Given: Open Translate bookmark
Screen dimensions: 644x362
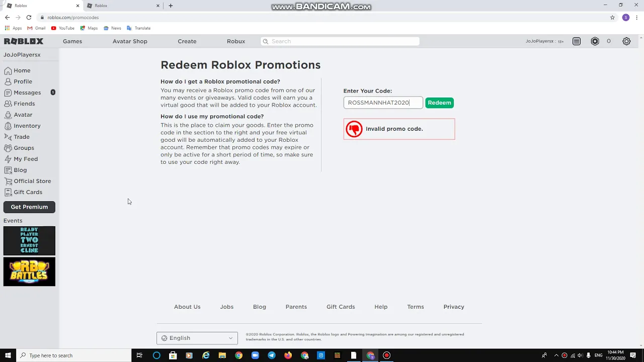Looking at the screenshot, I should 139,28.
